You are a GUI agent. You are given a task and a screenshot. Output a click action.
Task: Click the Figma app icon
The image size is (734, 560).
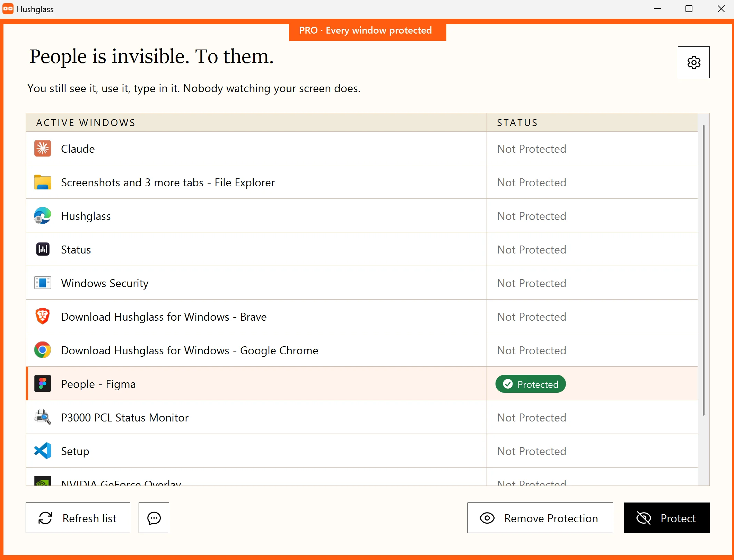tap(43, 384)
